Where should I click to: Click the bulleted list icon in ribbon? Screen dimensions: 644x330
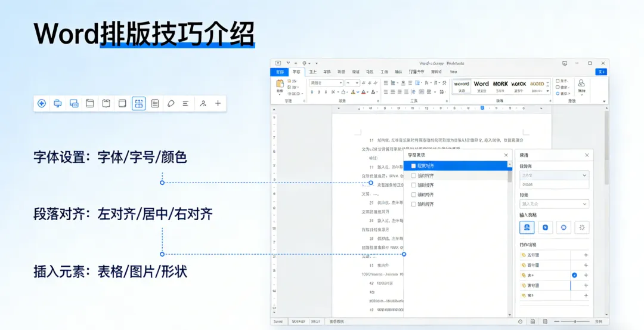tap(386, 83)
